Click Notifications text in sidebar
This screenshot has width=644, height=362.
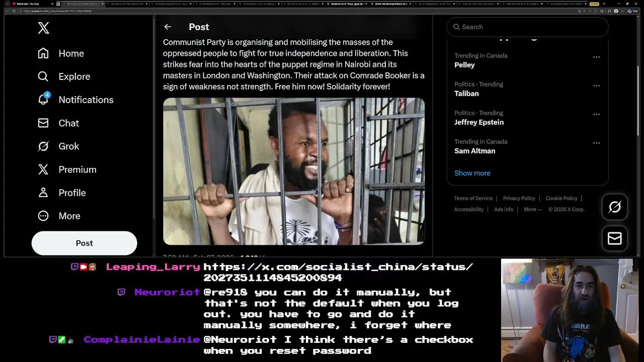[x=86, y=100]
